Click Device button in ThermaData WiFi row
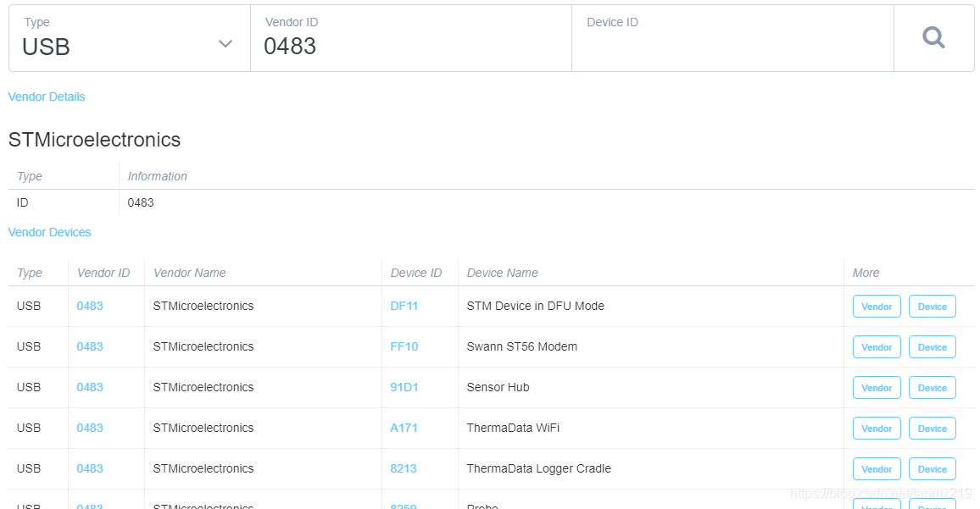980x509 pixels. 932,428
